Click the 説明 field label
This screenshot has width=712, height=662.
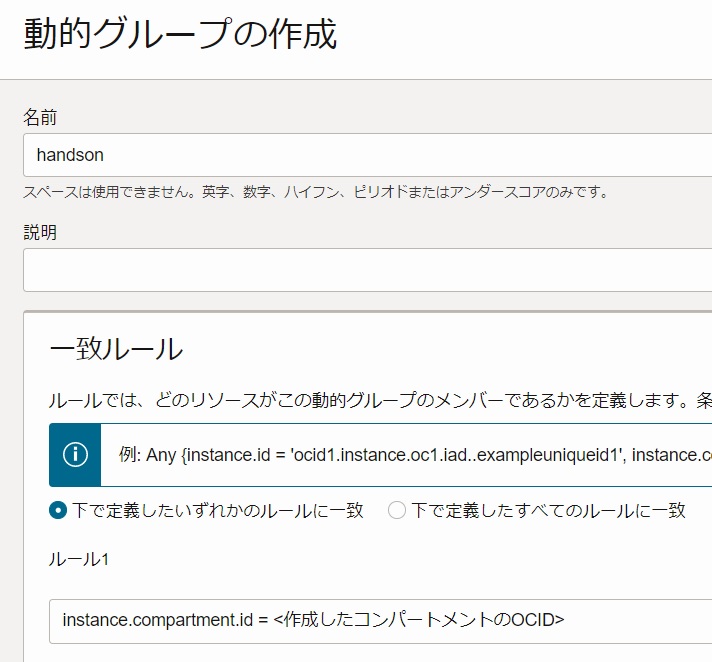[x=40, y=233]
